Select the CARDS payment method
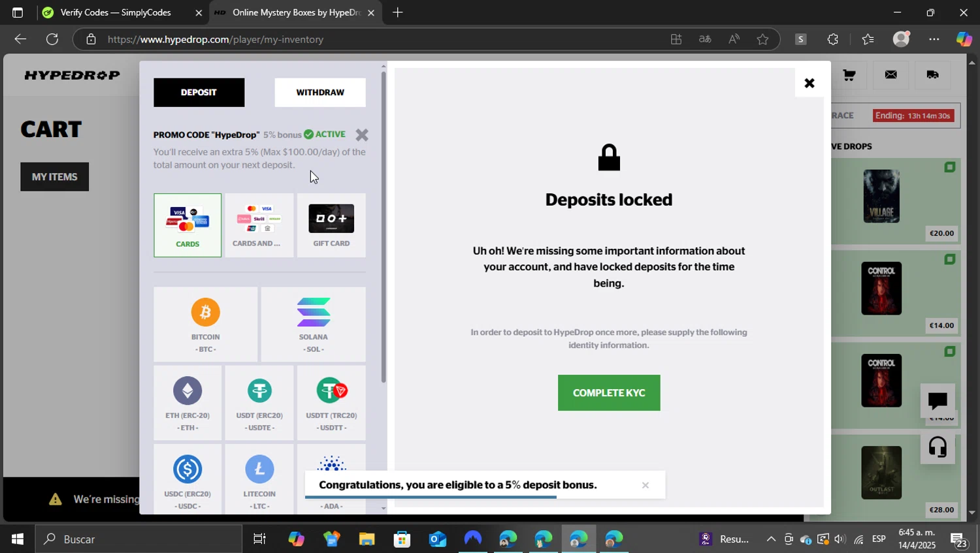Screen dimensions: 980x553 pos(188,225)
